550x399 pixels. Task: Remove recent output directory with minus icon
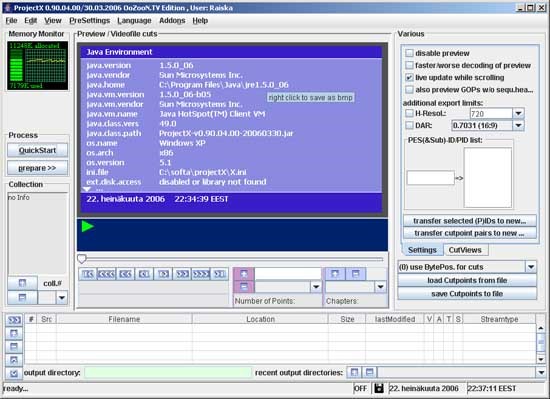(369, 372)
